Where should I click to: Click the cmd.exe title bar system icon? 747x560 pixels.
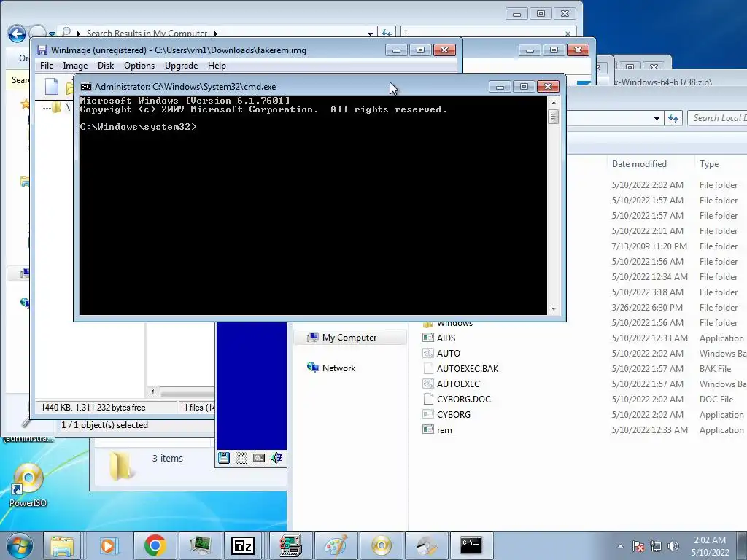(x=86, y=87)
